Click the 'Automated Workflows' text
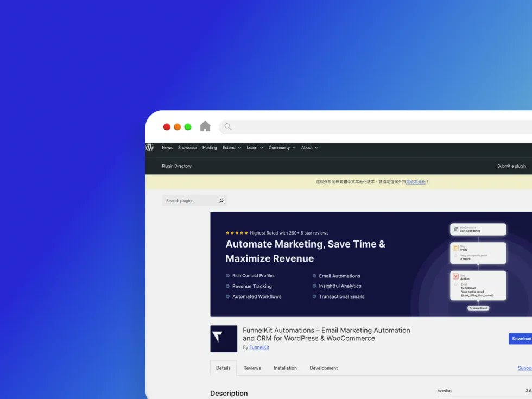 tap(257, 296)
